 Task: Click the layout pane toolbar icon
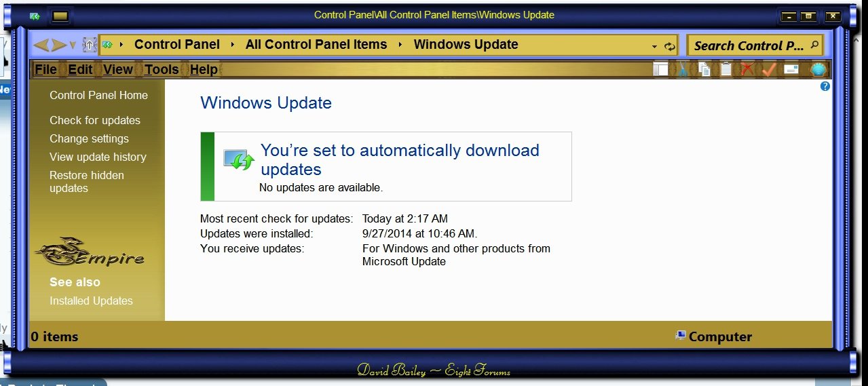(660, 69)
